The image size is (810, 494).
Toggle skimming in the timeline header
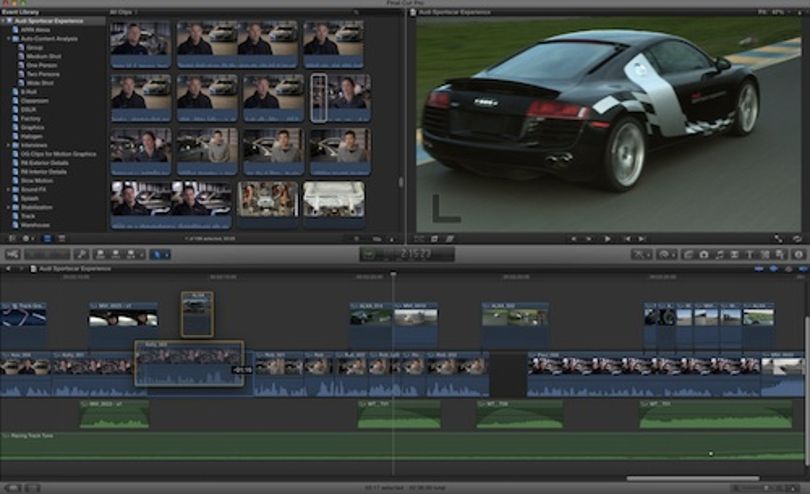[x=759, y=269]
